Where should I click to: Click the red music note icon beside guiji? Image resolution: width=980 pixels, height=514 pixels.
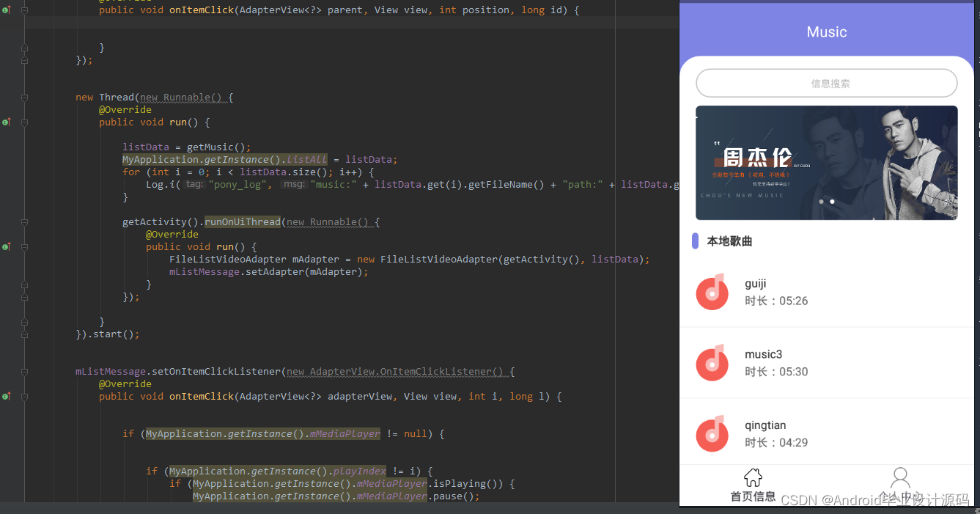[x=712, y=292]
